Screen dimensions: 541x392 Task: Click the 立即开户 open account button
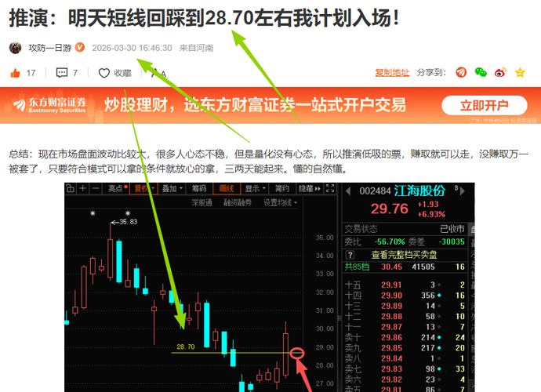pyautogui.click(x=485, y=105)
